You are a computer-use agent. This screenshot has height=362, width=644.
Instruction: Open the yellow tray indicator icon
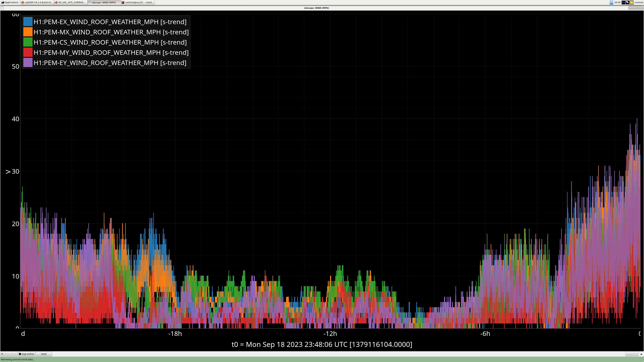pos(631,3)
